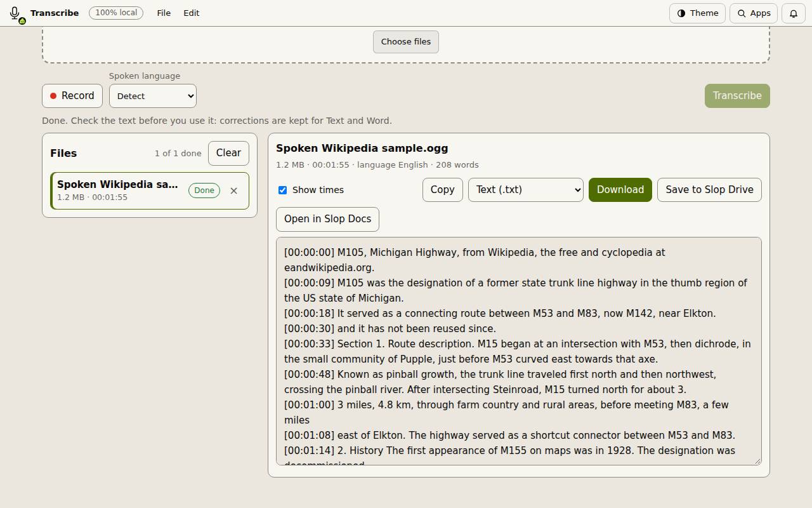
Task: Open the Apps search button
Action: (754, 13)
